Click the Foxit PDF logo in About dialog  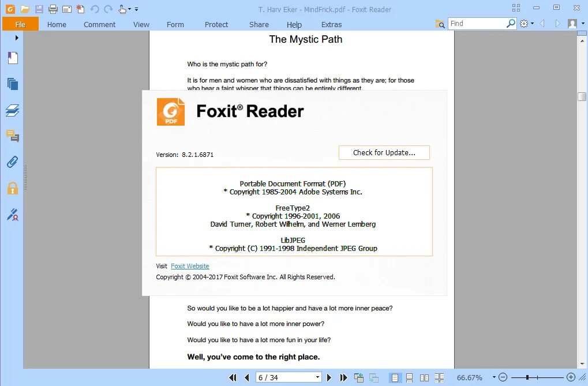click(x=171, y=112)
